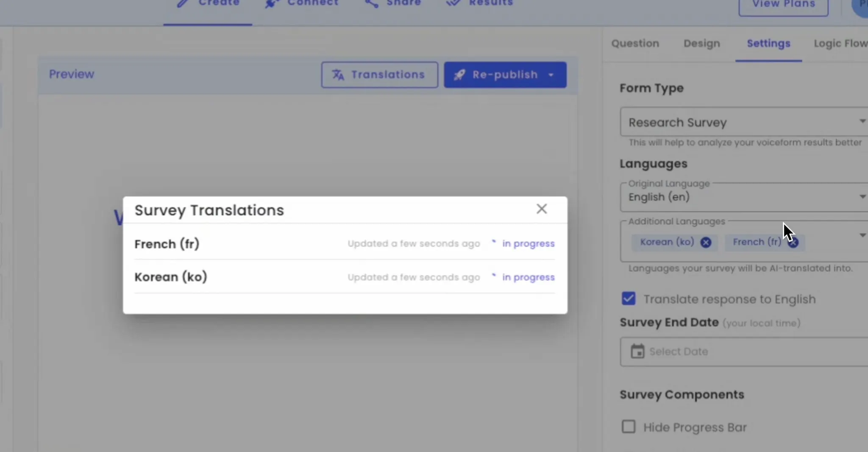
Task: Click the rocket icon on Re-publish
Action: pyautogui.click(x=459, y=75)
